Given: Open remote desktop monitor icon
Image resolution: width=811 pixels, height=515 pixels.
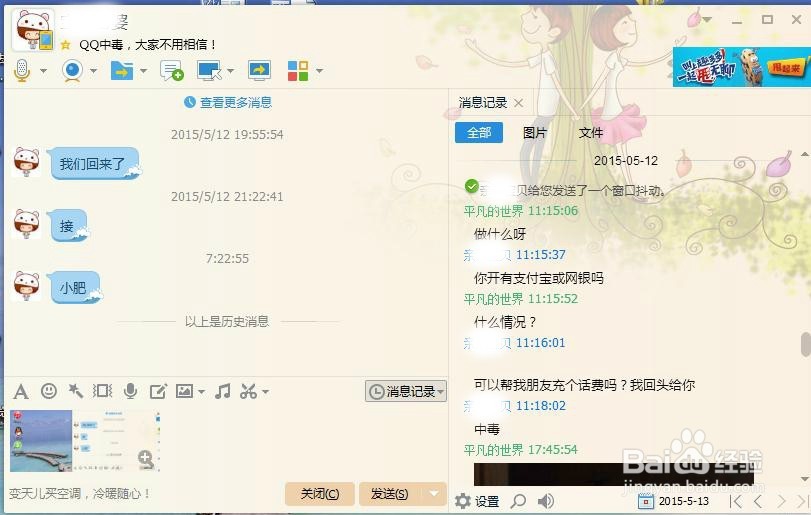Looking at the screenshot, I should 209,70.
